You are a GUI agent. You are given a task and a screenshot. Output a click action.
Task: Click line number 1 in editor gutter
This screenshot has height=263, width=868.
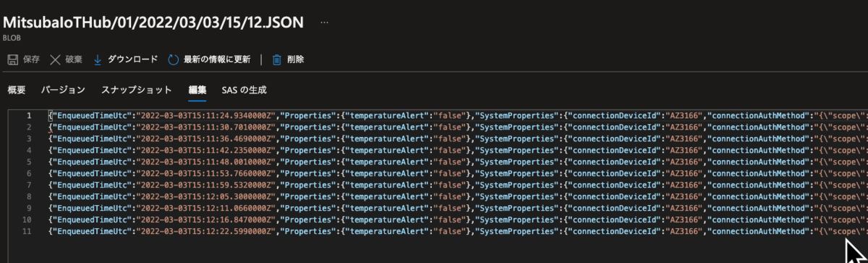click(29, 116)
